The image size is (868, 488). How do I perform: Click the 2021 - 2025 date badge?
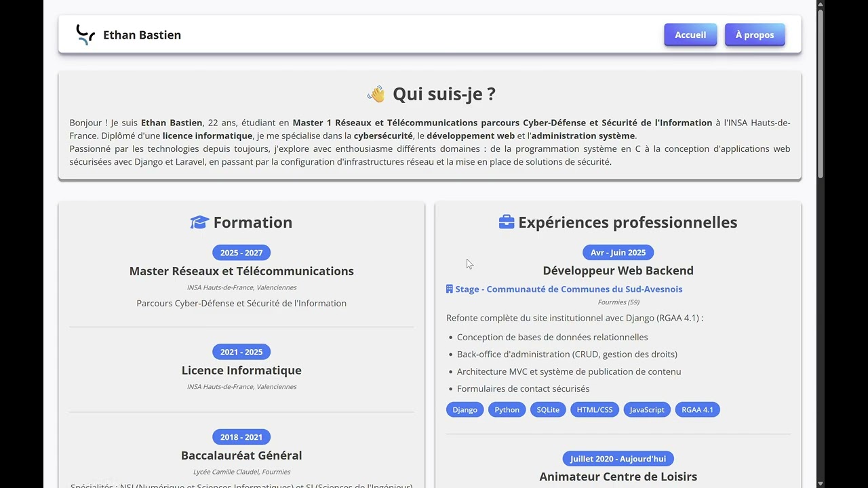pos(241,352)
